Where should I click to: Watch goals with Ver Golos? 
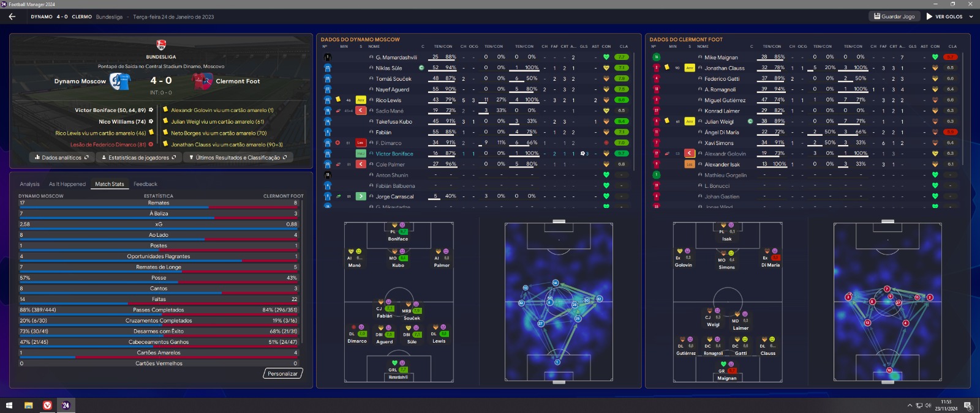click(944, 17)
